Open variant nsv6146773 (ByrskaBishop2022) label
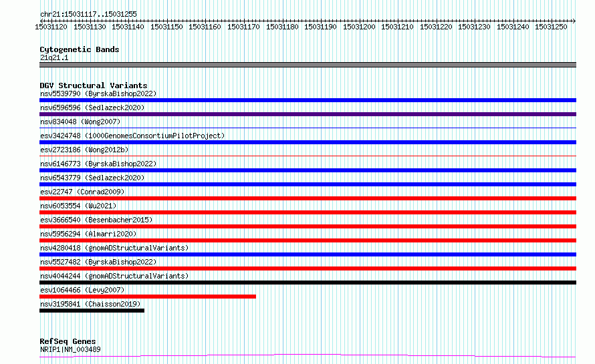 coord(98,164)
